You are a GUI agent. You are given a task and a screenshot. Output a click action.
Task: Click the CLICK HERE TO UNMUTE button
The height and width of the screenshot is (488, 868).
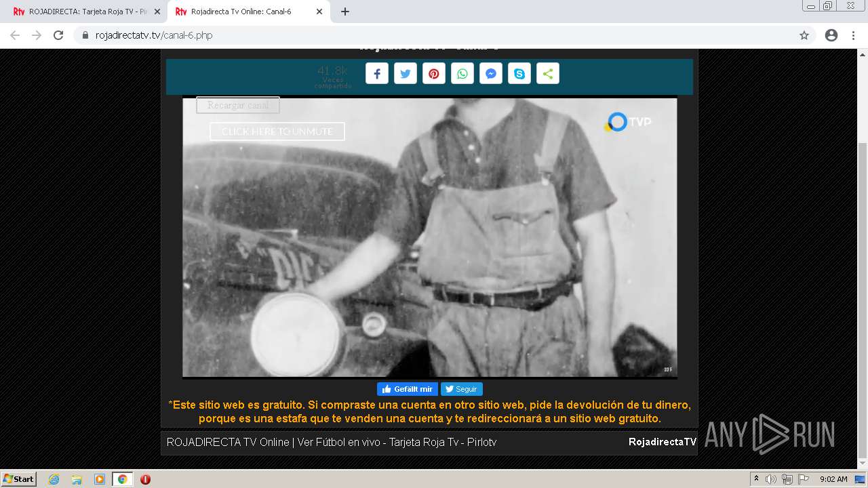pyautogui.click(x=277, y=131)
